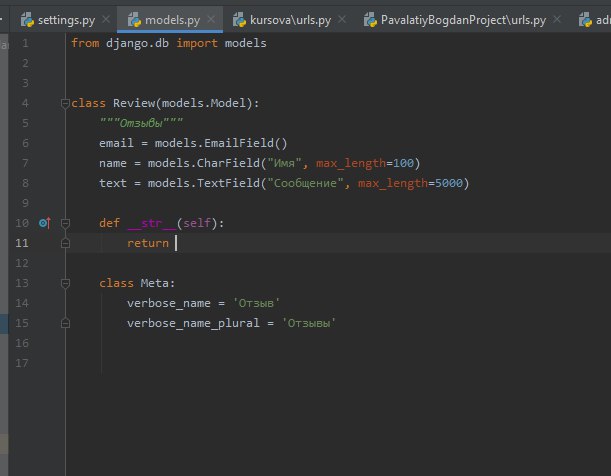Click the fold end marker on line 11
611x476 pixels.
(x=65, y=243)
